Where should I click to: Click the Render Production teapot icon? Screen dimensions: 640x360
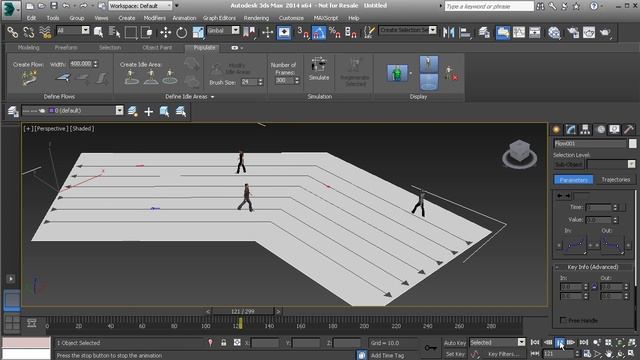click(x=605, y=32)
